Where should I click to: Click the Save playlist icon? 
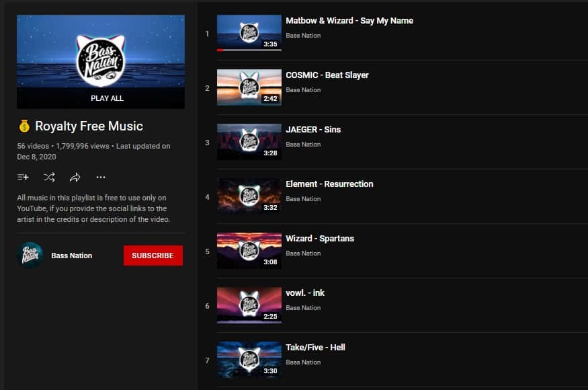point(23,177)
